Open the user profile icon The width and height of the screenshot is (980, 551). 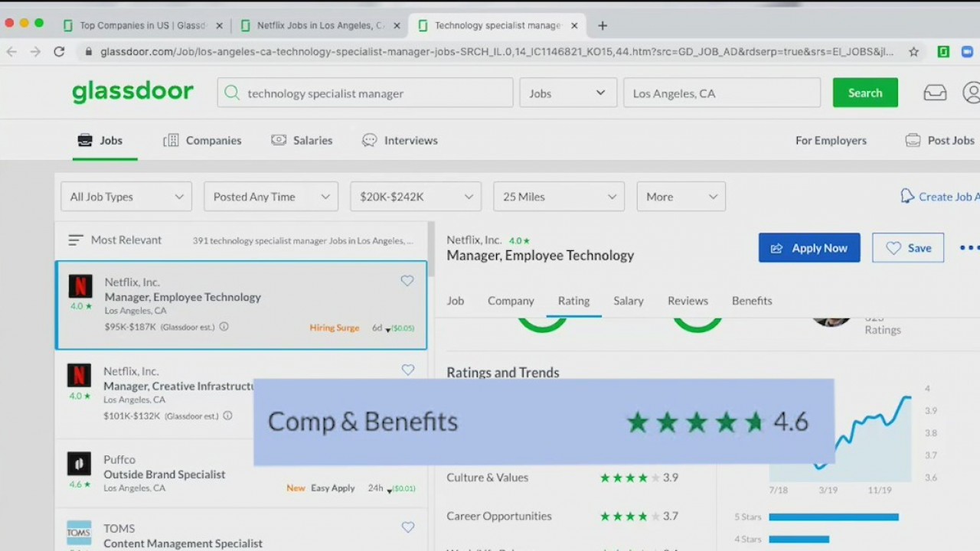[971, 93]
